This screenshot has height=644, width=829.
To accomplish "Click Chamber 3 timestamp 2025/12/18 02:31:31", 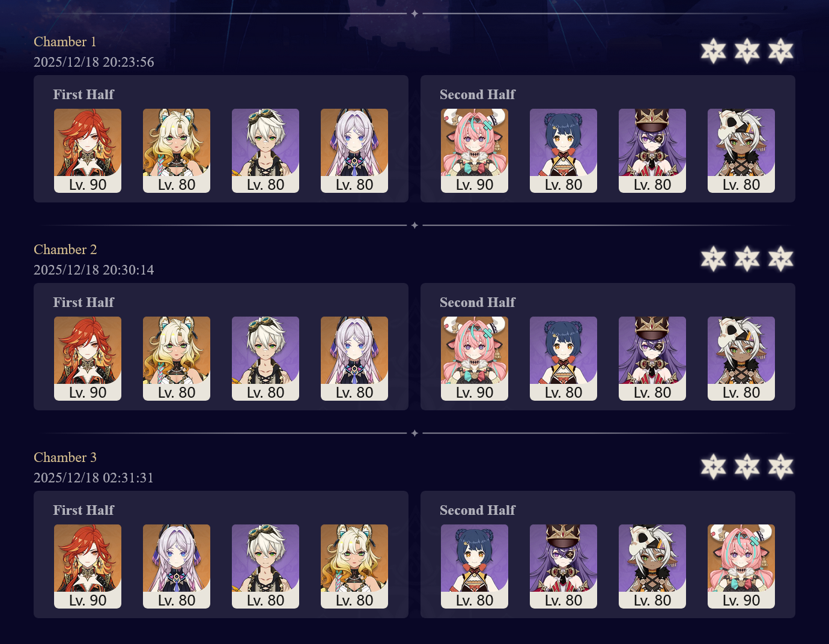I will [94, 478].
